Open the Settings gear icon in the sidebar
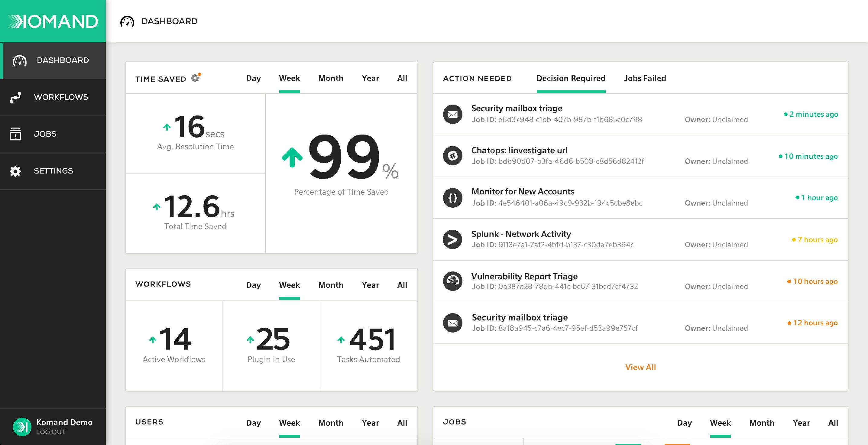 tap(16, 171)
